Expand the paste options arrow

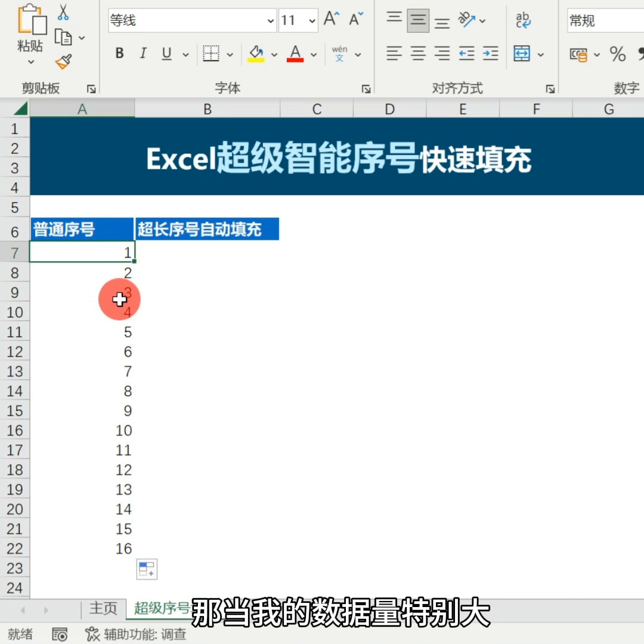point(31,62)
